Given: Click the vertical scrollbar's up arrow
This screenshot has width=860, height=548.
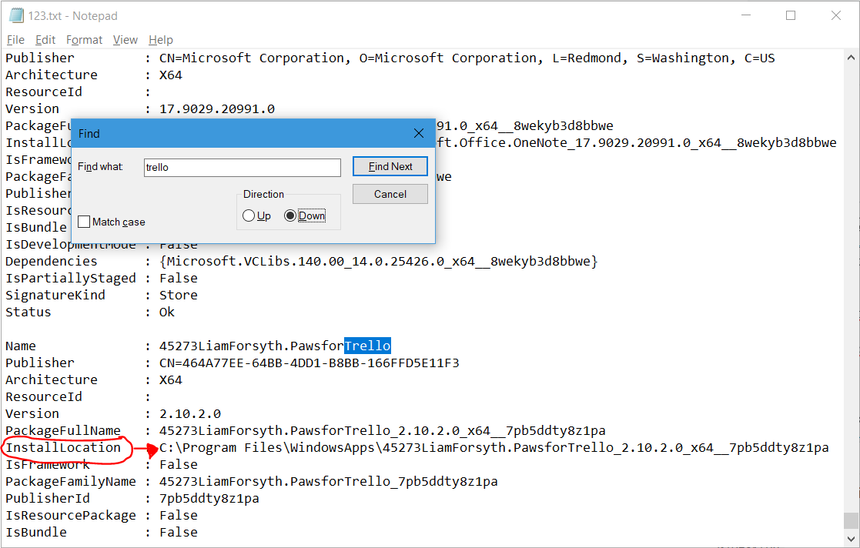Looking at the screenshot, I should [x=851, y=57].
